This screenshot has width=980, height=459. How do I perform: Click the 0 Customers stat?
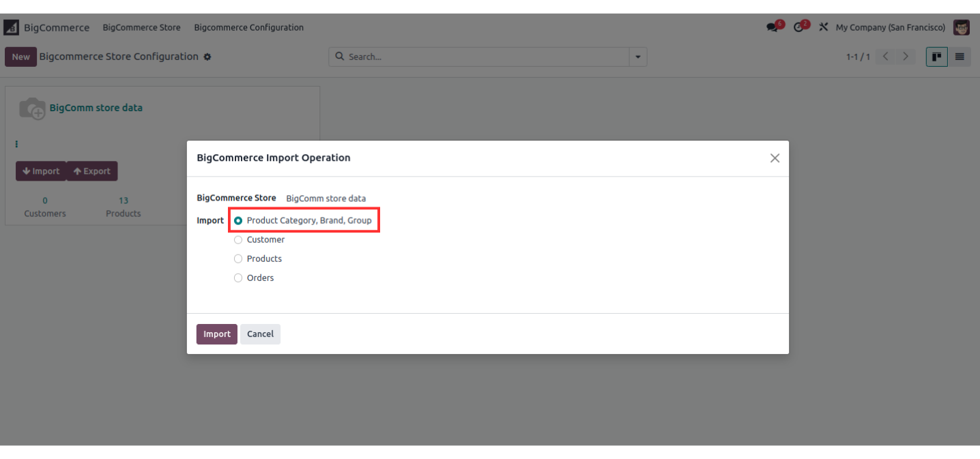45,207
